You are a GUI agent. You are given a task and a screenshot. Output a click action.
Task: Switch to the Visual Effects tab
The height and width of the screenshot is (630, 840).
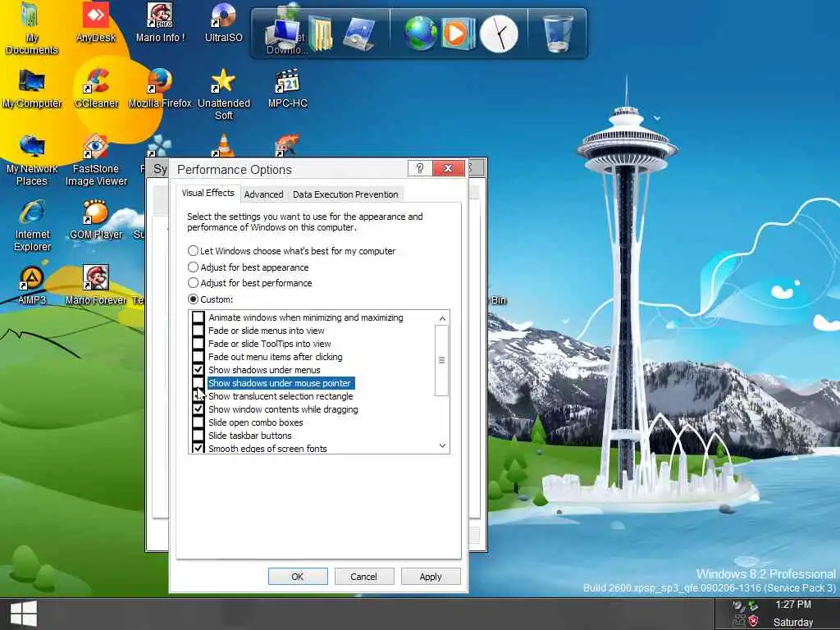(208, 193)
